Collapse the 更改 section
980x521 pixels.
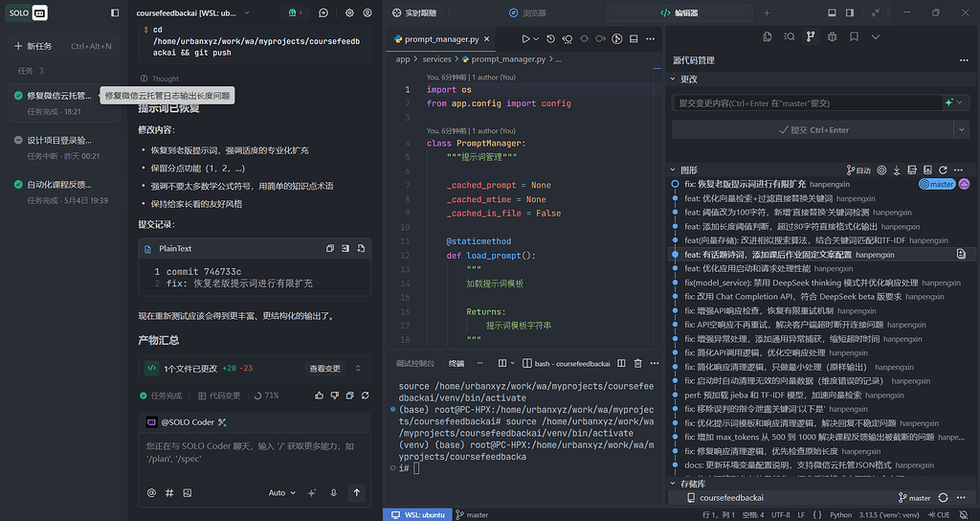coord(673,79)
